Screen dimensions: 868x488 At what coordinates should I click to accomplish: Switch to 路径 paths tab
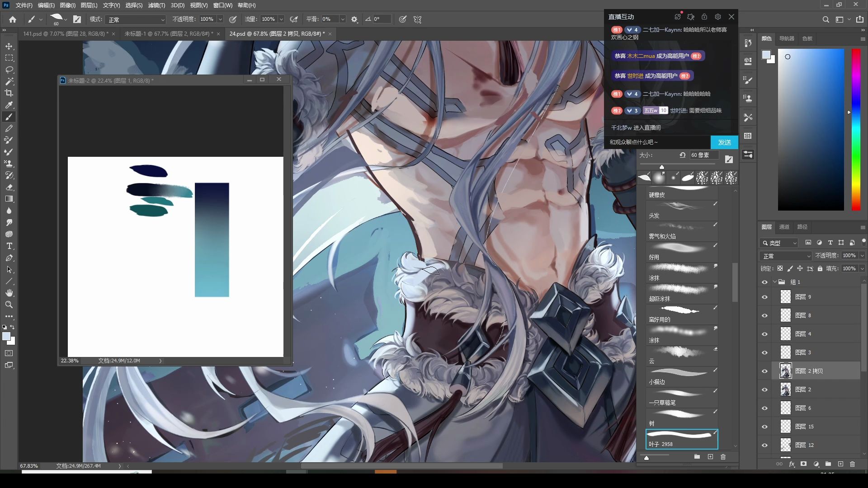pyautogui.click(x=802, y=227)
